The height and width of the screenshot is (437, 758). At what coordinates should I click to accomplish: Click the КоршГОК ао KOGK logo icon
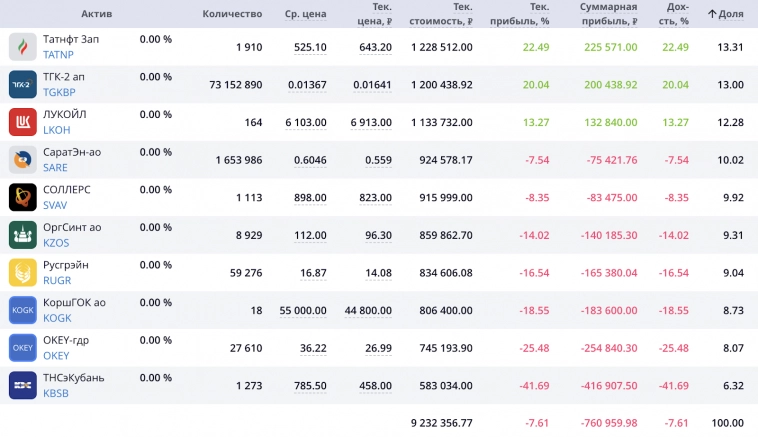(x=23, y=310)
